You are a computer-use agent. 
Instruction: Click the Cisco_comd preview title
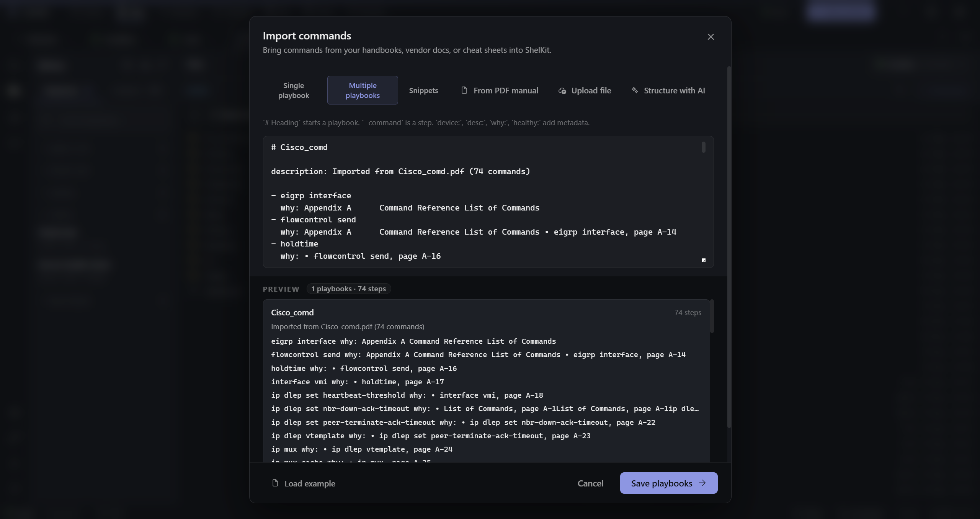pos(292,313)
